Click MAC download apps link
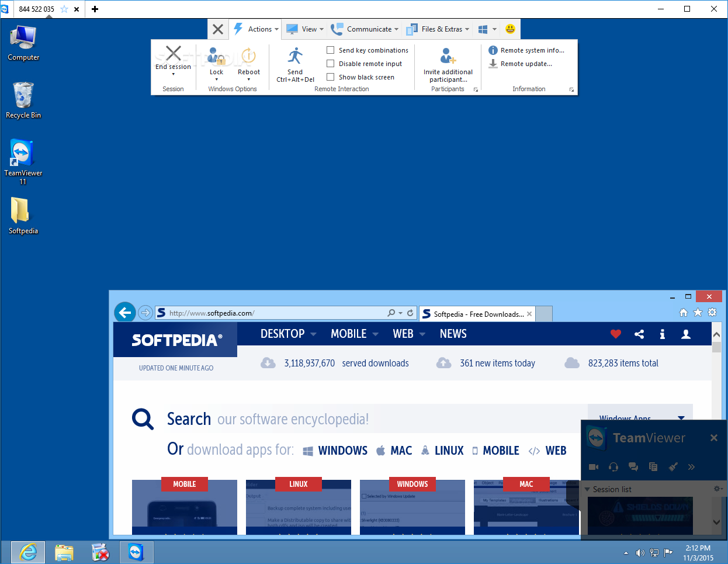The height and width of the screenshot is (564, 728). tap(394, 451)
